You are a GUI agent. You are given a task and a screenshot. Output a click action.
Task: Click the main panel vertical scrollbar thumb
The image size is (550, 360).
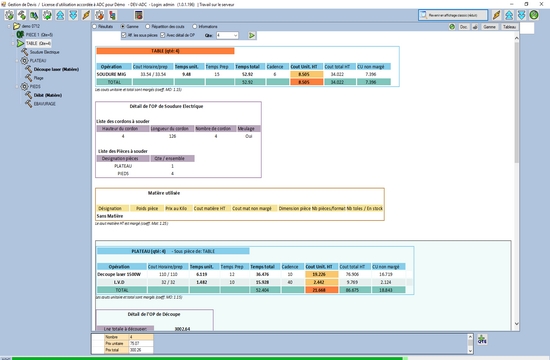pos(516,102)
